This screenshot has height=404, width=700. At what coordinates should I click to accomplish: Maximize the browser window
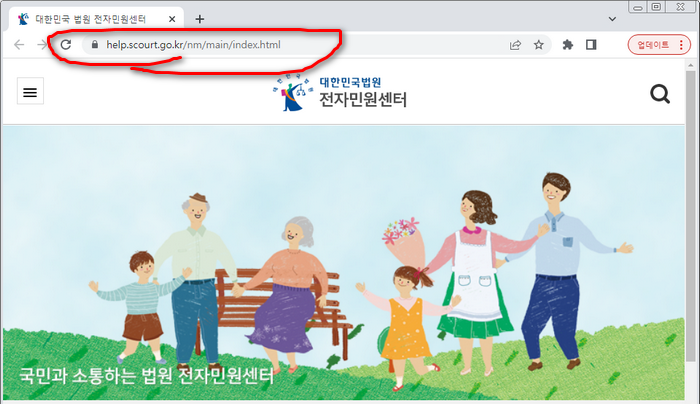coord(656,7)
